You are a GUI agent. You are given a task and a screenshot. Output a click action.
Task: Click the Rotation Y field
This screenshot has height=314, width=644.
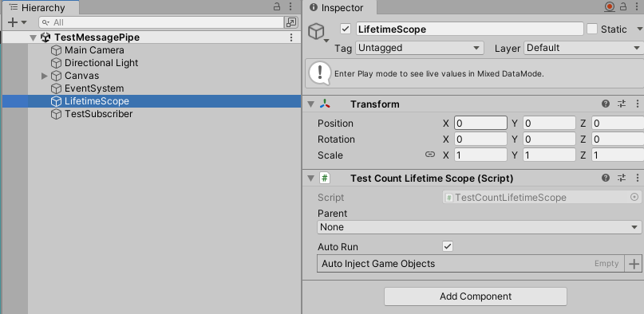(x=549, y=139)
